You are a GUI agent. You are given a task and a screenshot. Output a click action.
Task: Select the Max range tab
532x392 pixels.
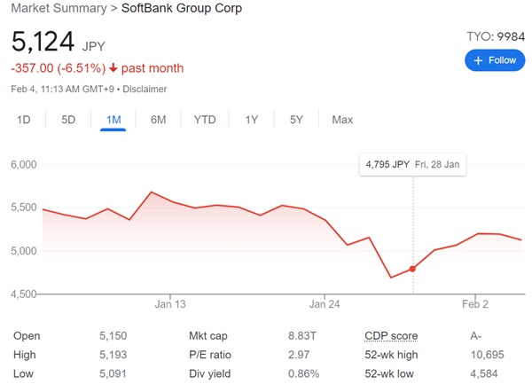tap(342, 120)
